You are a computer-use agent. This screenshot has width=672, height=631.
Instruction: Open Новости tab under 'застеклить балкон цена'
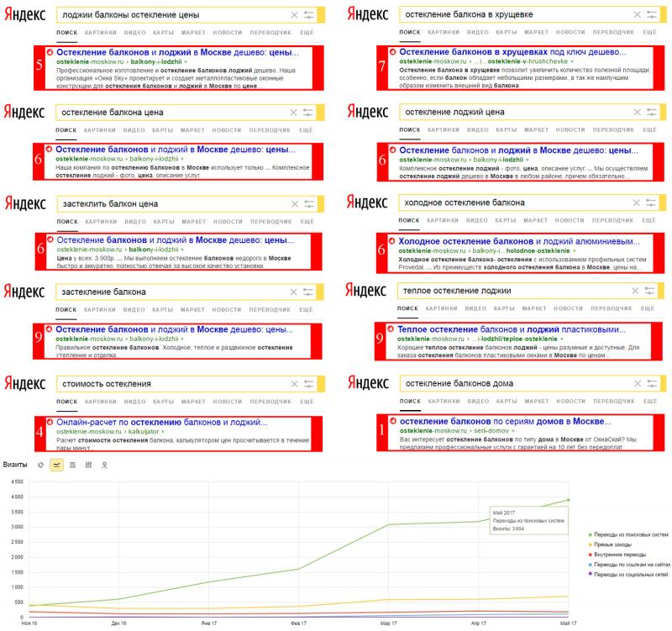228,222
